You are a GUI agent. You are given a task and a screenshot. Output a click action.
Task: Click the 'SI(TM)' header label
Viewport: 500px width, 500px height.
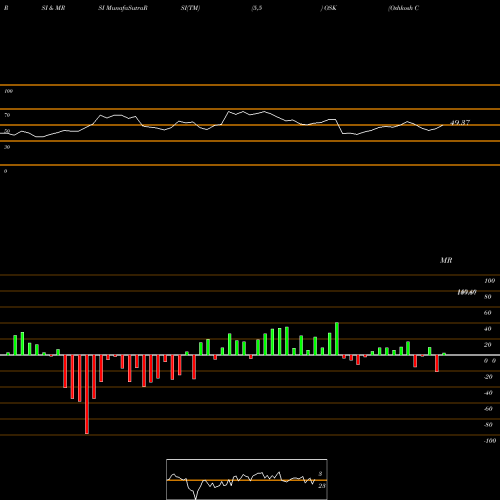coord(190,8)
